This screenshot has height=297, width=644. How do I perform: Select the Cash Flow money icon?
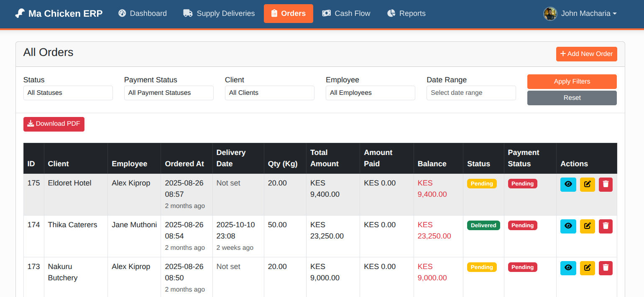[x=326, y=13]
